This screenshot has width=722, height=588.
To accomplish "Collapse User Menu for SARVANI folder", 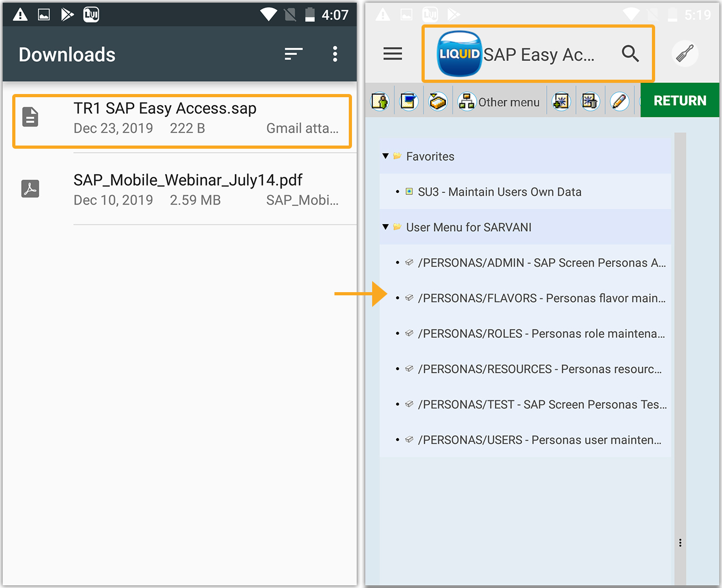I will tap(386, 227).
